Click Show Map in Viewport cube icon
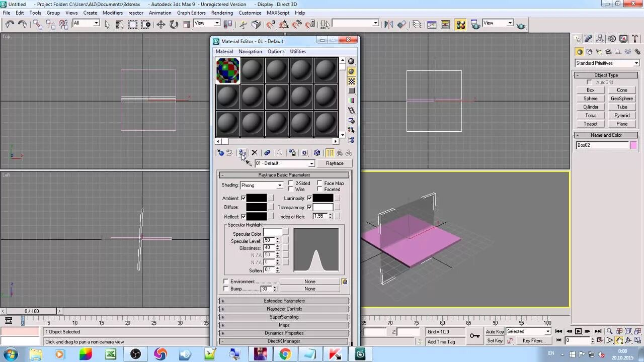644x362 pixels. 317,153
